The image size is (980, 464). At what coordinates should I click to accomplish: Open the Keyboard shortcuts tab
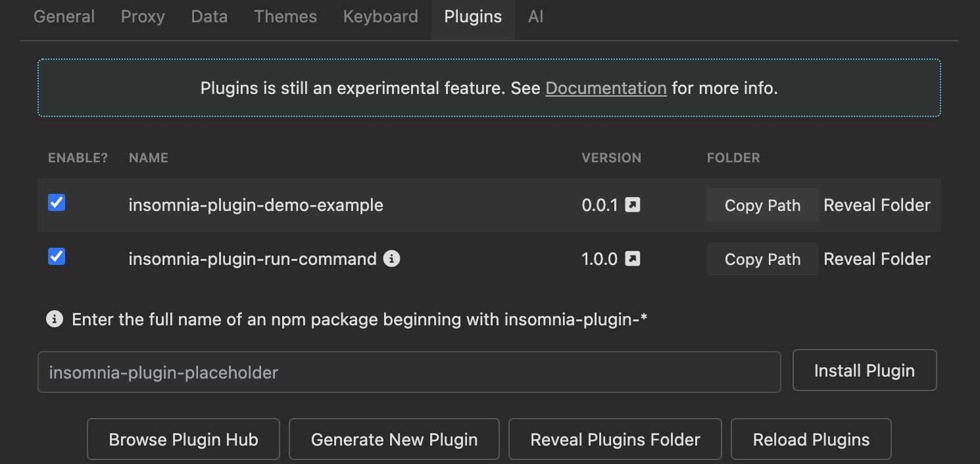pos(380,17)
